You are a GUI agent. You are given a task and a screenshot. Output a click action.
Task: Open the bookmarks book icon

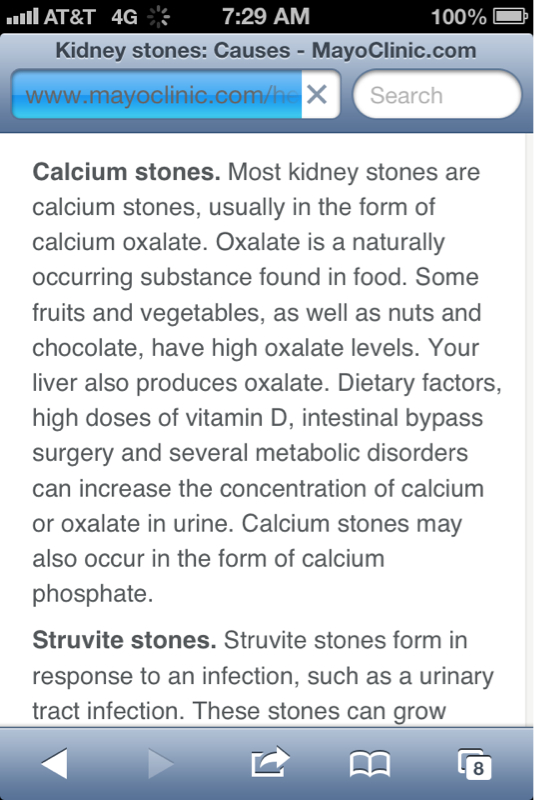coord(370,764)
